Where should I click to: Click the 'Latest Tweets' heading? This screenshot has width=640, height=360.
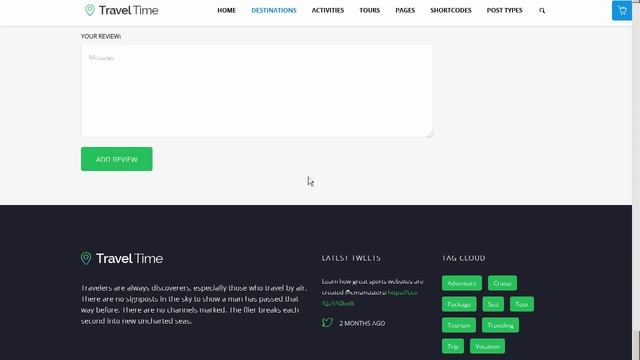point(351,258)
